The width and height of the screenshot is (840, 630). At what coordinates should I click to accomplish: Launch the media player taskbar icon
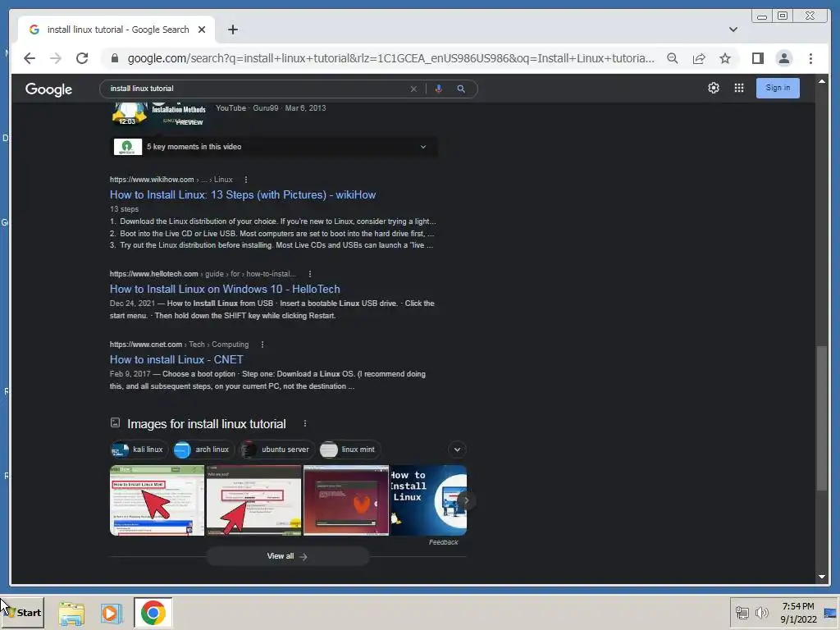[112, 613]
